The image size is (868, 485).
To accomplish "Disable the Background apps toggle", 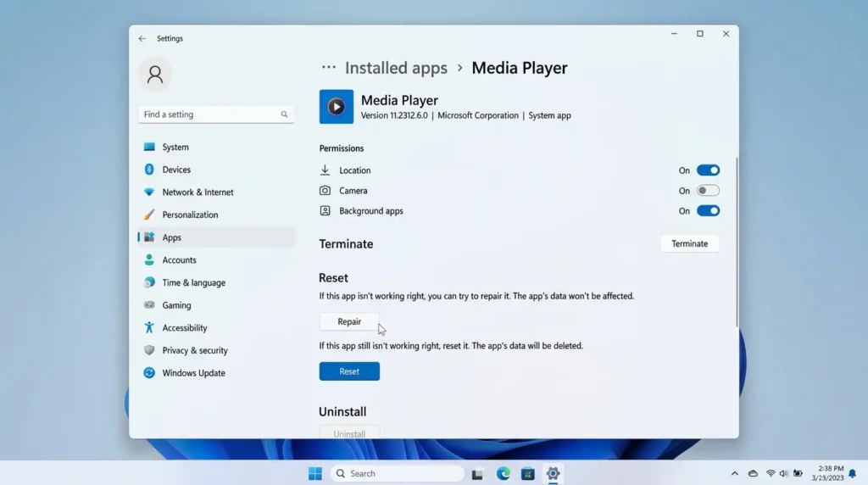I will pyautogui.click(x=708, y=211).
